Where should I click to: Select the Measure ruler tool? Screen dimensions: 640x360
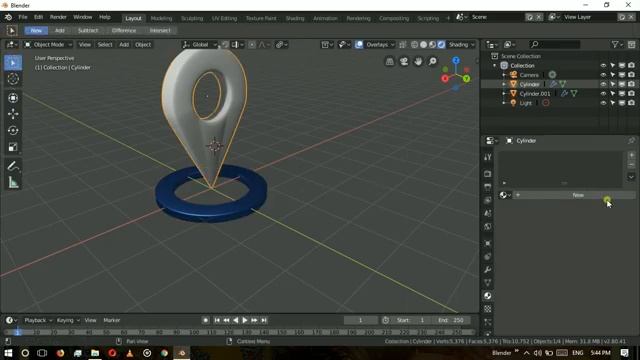click(13, 182)
